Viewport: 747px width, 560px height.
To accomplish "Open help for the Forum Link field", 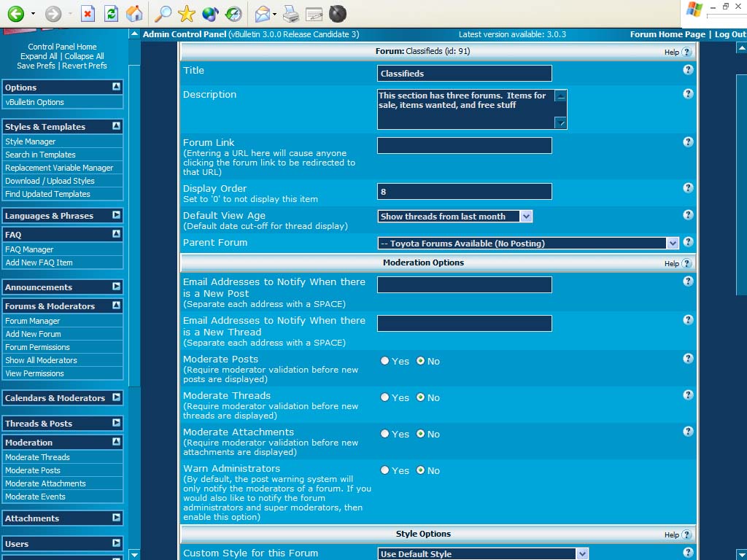I will [688, 142].
